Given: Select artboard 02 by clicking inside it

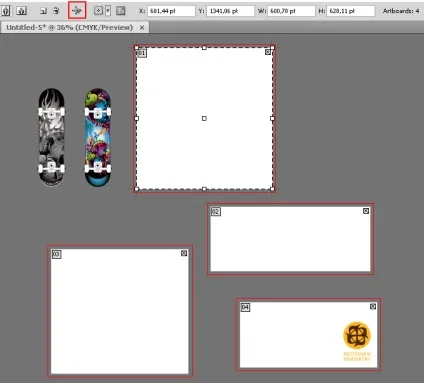Looking at the screenshot, I should coord(290,239).
